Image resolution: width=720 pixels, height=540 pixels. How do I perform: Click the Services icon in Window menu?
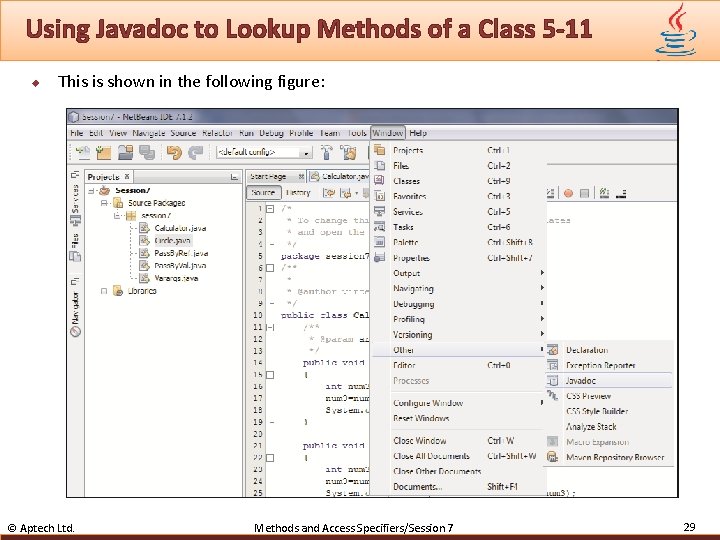click(379, 212)
